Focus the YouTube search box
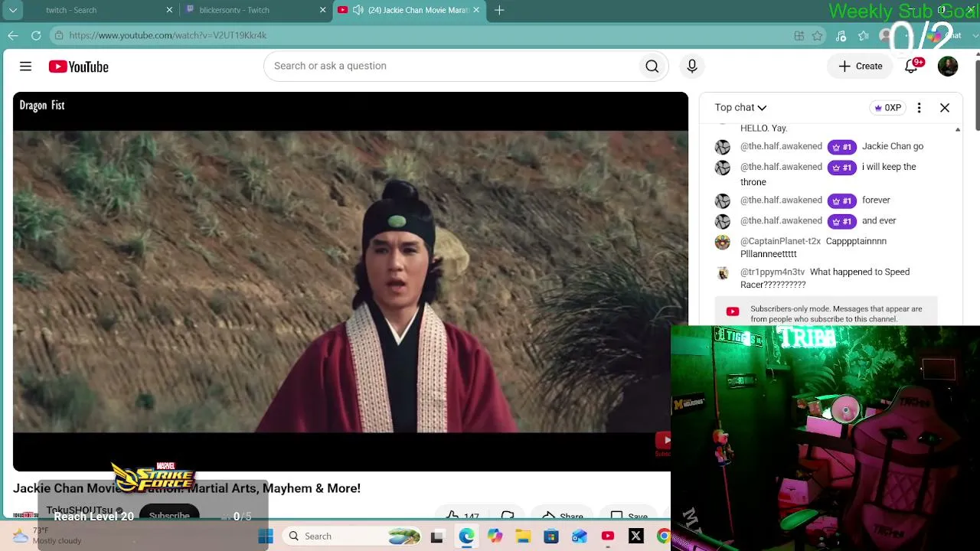The image size is (980, 551). pyautogui.click(x=452, y=67)
